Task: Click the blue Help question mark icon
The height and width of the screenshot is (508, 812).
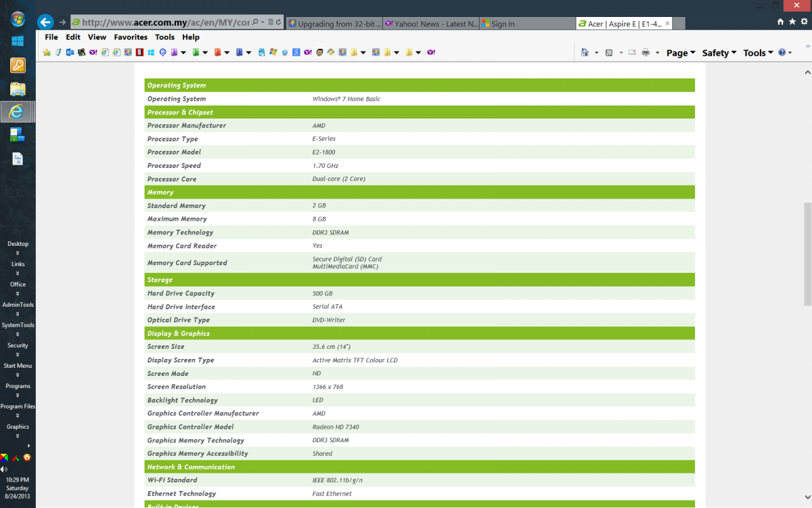Action: click(x=782, y=52)
